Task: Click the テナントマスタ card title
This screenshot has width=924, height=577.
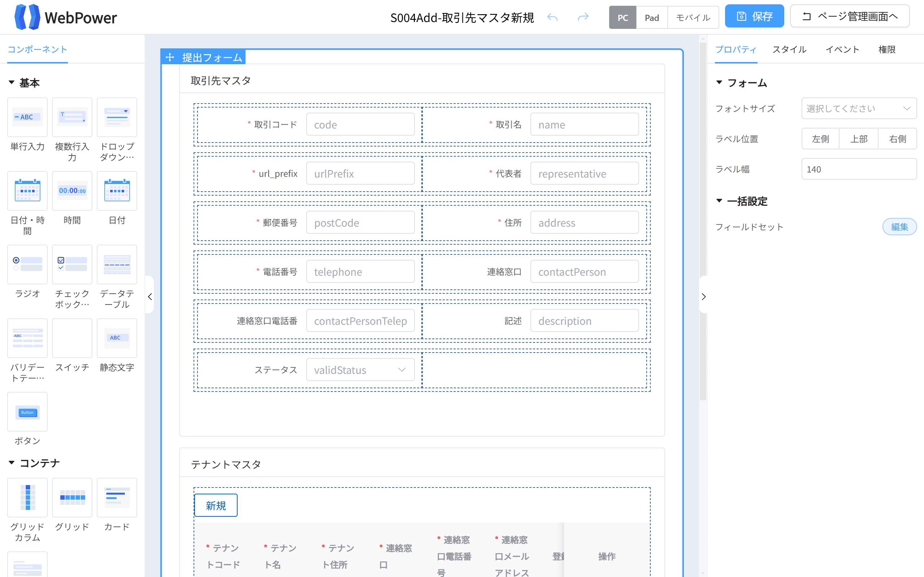Action: (x=226, y=464)
